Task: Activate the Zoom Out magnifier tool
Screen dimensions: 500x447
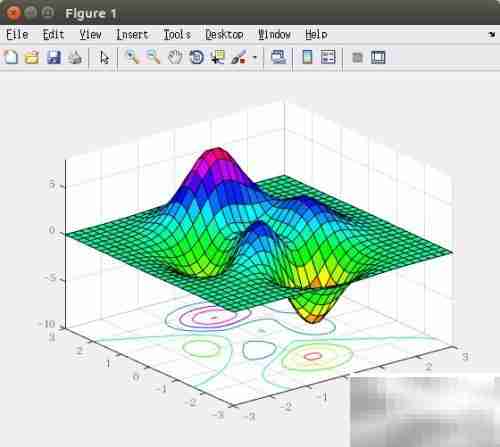Action: click(x=153, y=57)
